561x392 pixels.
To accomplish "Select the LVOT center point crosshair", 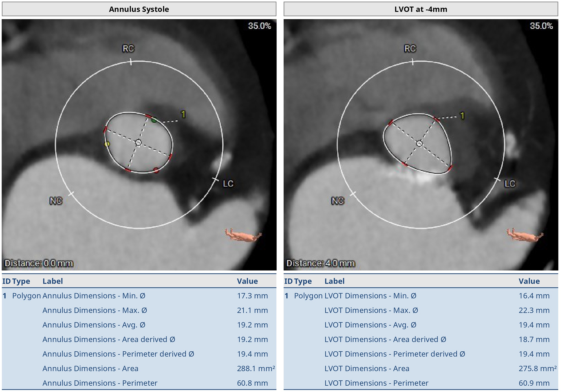I will (420, 143).
